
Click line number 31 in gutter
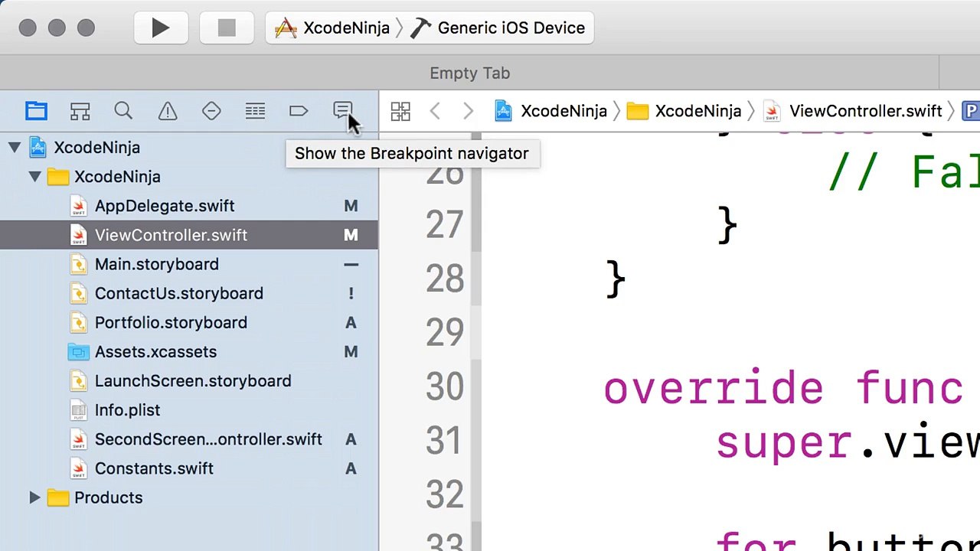445,442
